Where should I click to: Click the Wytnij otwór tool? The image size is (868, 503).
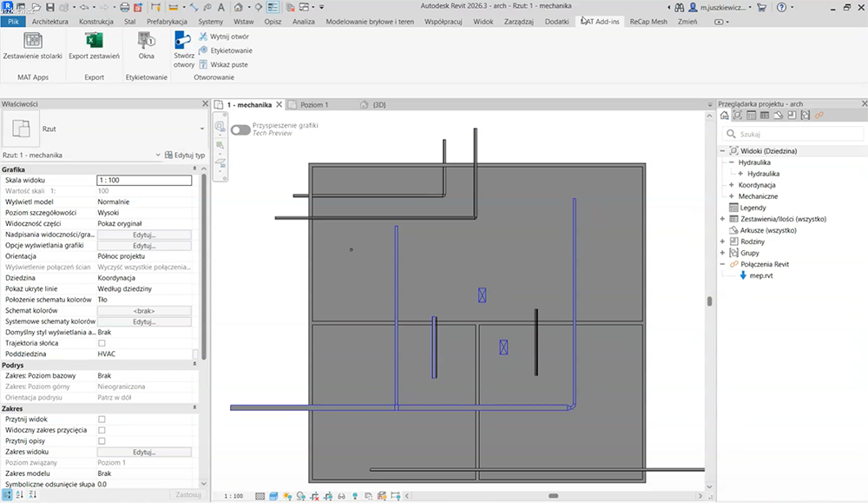pyautogui.click(x=225, y=36)
